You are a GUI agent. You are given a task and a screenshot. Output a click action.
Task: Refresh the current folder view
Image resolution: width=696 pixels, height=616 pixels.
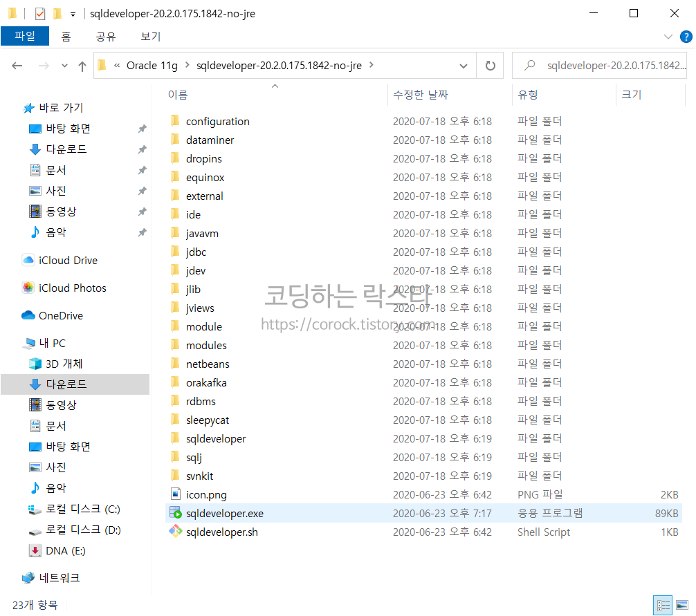click(490, 66)
